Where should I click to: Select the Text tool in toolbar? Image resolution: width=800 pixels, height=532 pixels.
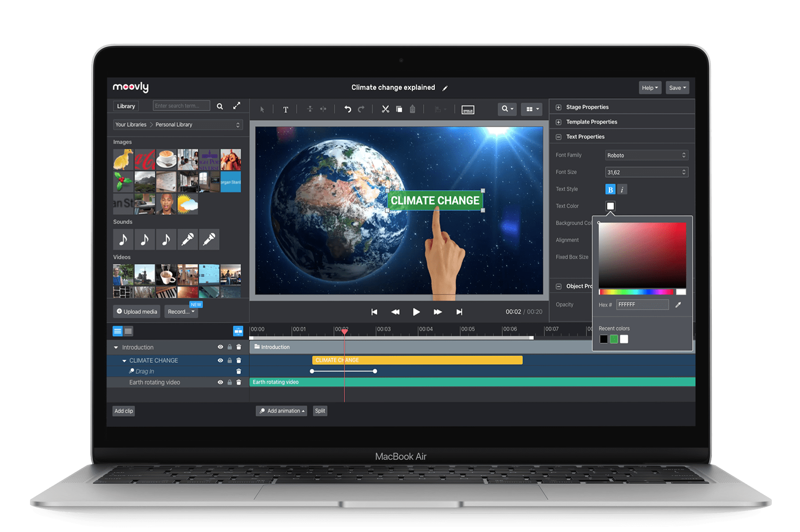(285, 109)
